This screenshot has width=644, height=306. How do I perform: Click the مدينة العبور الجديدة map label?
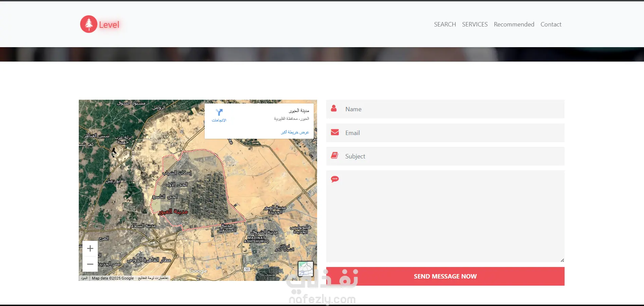coord(275,209)
